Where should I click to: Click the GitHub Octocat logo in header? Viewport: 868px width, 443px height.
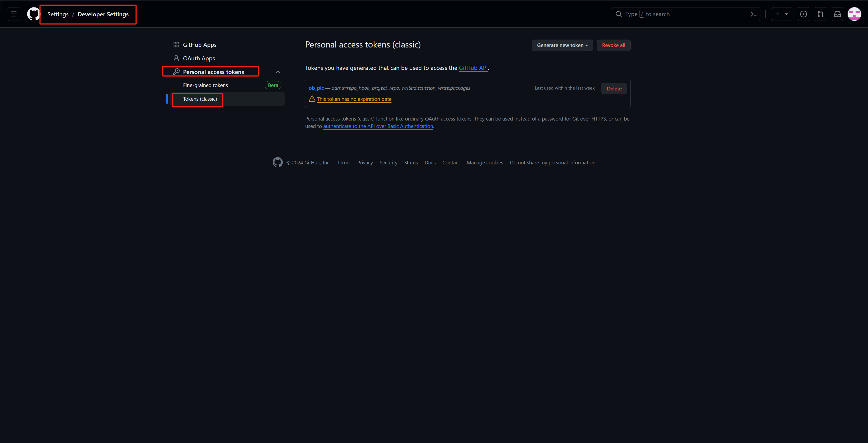point(33,14)
